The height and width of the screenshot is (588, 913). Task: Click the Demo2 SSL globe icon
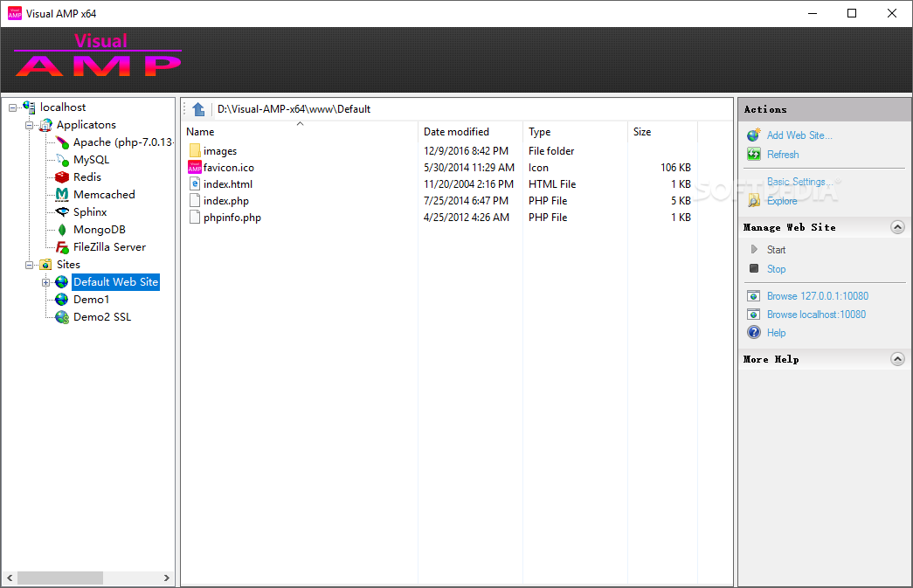tap(62, 316)
